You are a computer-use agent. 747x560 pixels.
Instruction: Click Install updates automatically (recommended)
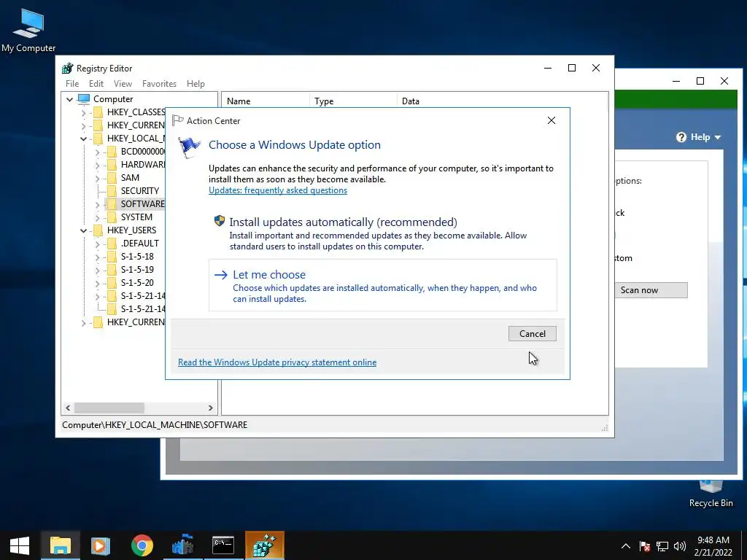pos(382,233)
